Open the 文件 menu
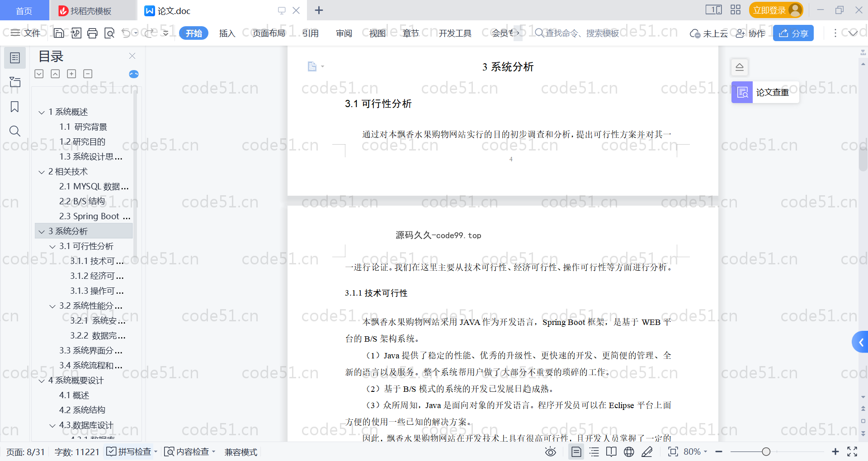Viewport: 868px width, 461px height. pyautogui.click(x=26, y=33)
